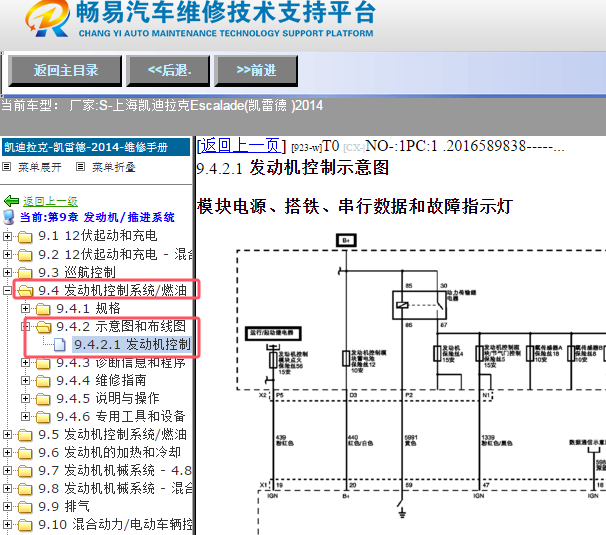Click the 运行/起动继电器 box in the diagram
The height and width of the screenshot is (535, 606).
[x=273, y=333]
